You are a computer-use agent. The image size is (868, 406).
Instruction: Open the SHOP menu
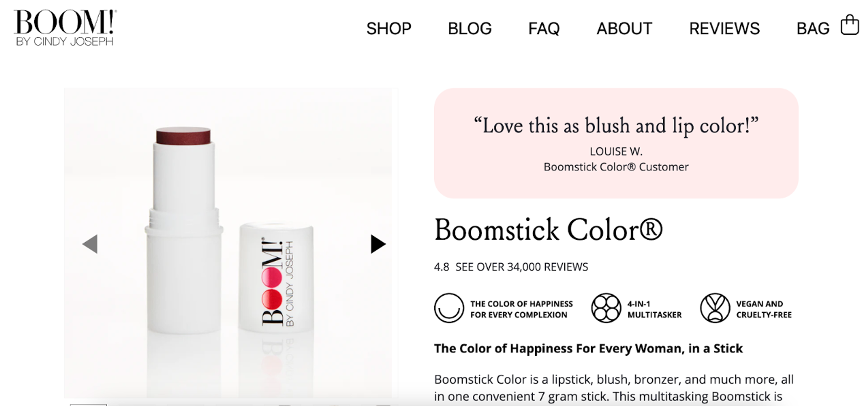point(389,29)
